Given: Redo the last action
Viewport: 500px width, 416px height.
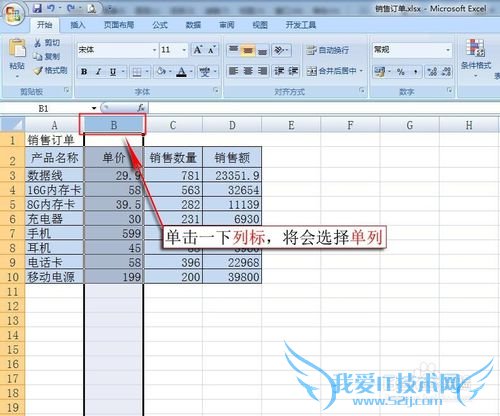Looking at the screenshot, I should pos(71,8).
